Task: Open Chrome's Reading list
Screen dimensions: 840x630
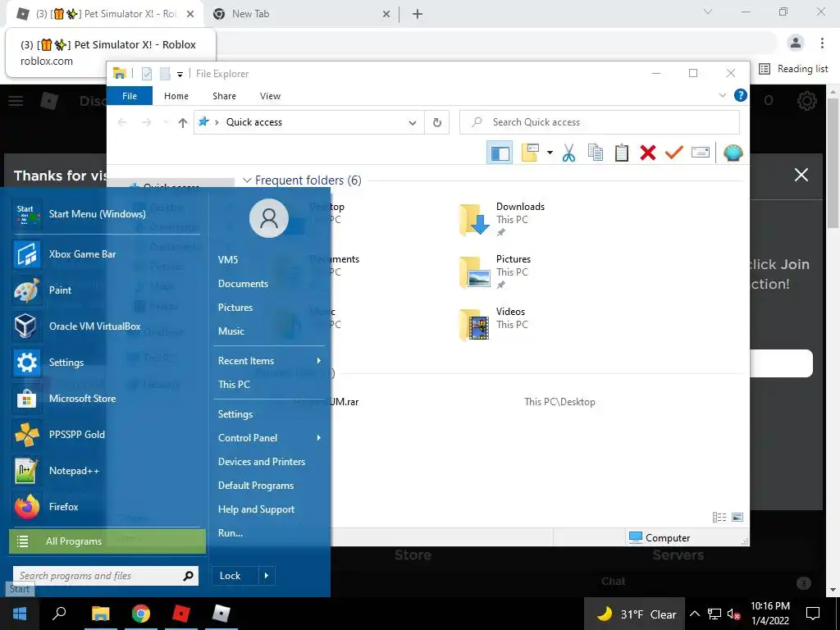Action: tap(793, 69)
